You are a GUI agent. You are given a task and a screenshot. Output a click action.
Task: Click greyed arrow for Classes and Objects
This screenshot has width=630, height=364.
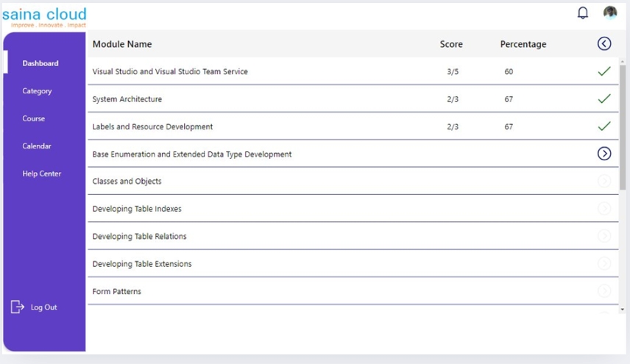point(604,181)
